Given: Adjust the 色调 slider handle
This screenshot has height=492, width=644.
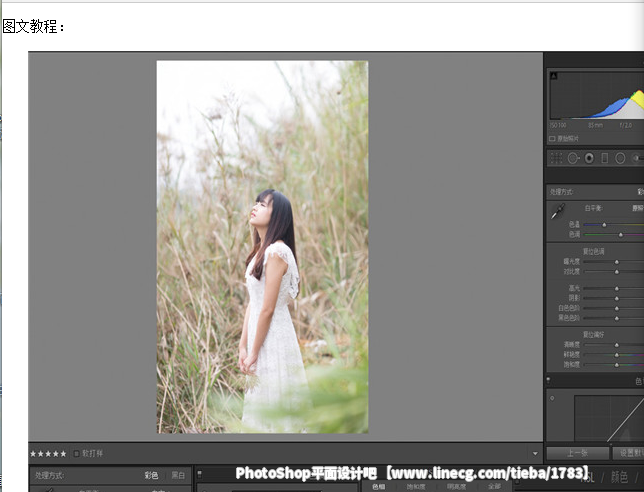Looking at the screenshot, I should point(621,235).
